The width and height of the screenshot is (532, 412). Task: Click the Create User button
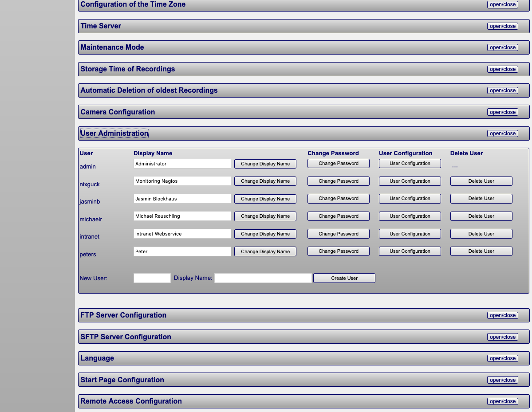coord(344,278)
